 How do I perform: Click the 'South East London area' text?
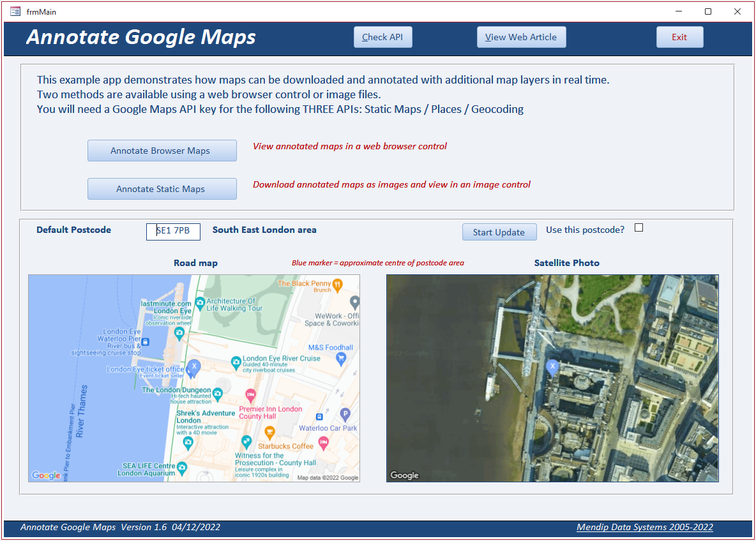[x=264, y=230]
